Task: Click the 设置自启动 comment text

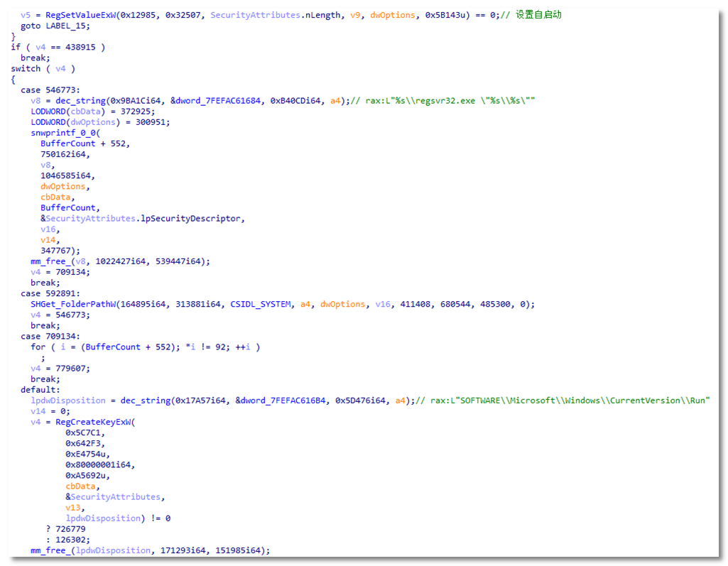Action: point(538,15)
